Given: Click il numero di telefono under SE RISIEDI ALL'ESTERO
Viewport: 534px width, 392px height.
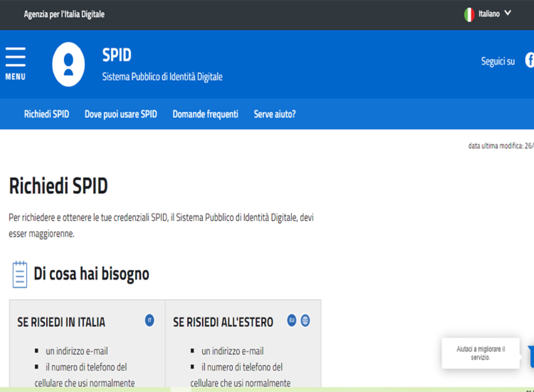Looking at the screenshot, I should (240, 375).
